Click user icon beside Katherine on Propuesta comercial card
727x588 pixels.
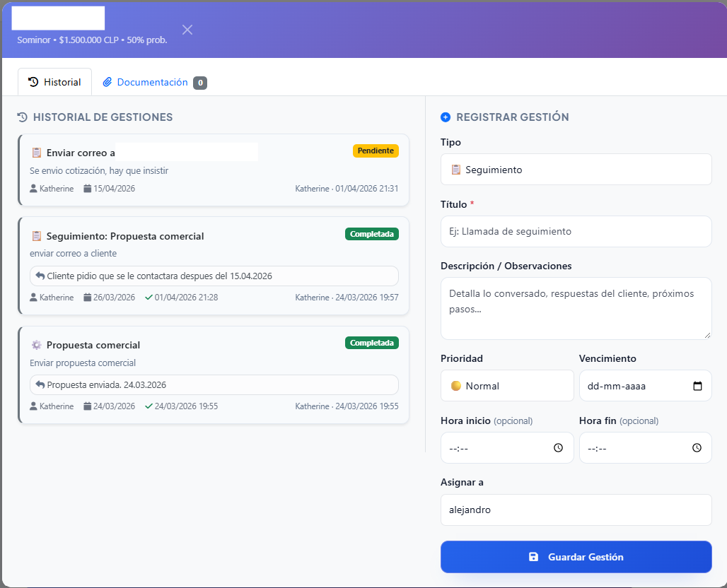click(x=33, y=406)
